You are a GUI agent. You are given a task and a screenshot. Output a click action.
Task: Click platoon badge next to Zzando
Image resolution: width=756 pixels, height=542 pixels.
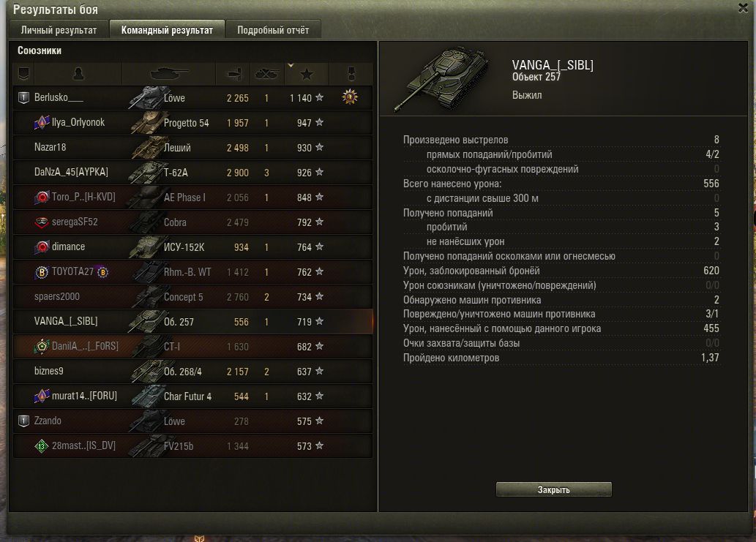point(23,421)
